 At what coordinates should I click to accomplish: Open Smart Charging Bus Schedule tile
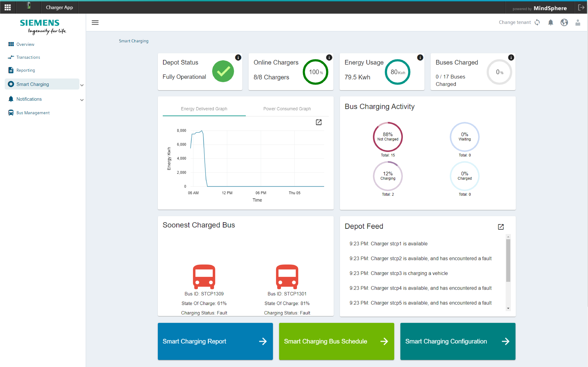[x=336, y=341]
